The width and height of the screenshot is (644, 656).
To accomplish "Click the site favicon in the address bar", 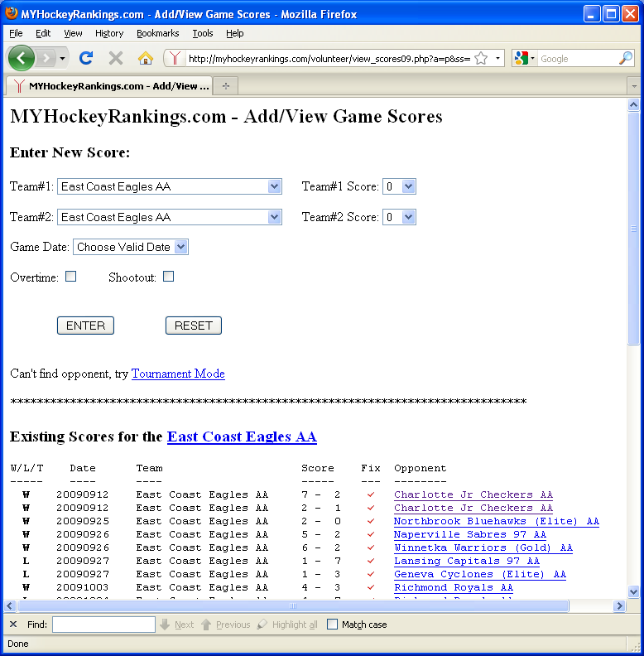I will 175,58.
